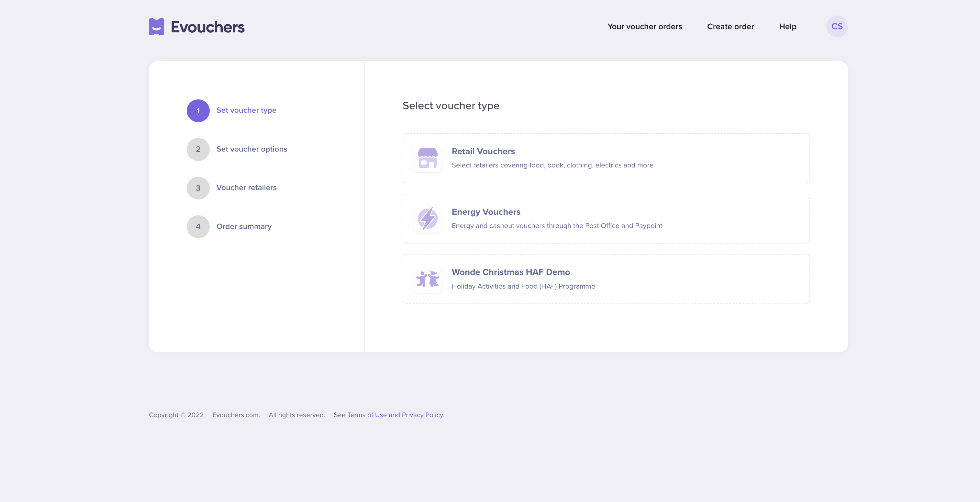Open the Terms of Use link
The image size is (980, 502).
[x=367, y=415]
